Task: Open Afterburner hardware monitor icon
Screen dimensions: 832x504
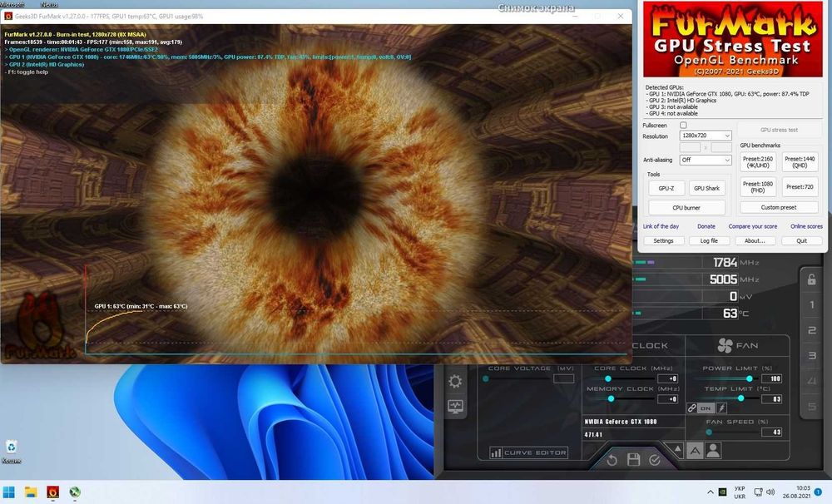Action: pyautogui.click(x=455, y=407)
